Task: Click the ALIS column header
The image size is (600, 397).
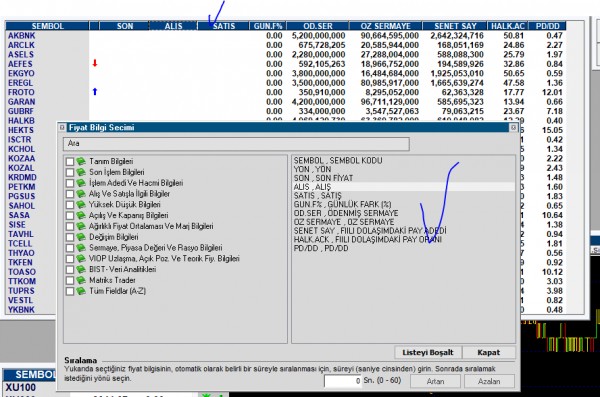Action: point(173,26)
